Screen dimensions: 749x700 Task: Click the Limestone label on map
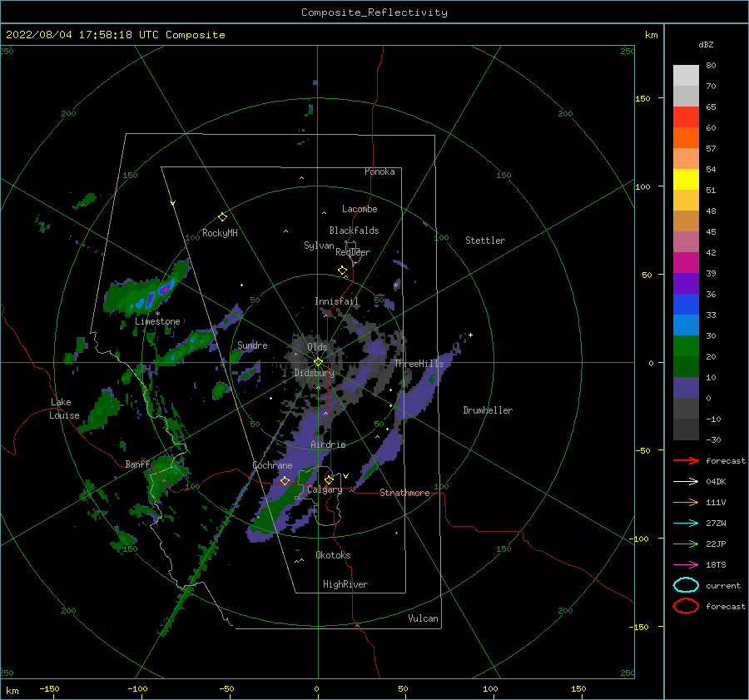(157, 321)
